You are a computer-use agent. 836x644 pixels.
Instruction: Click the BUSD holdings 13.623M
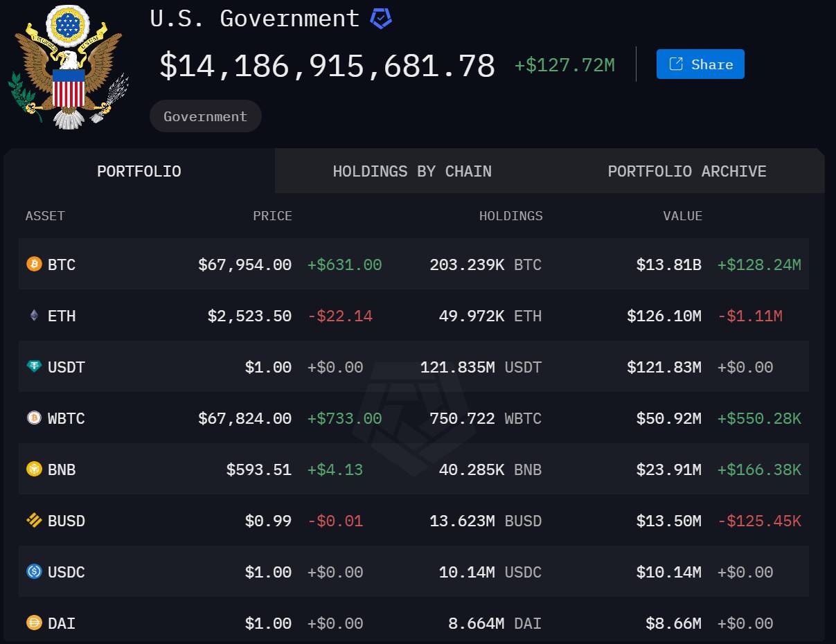click(x=463, y=521)
